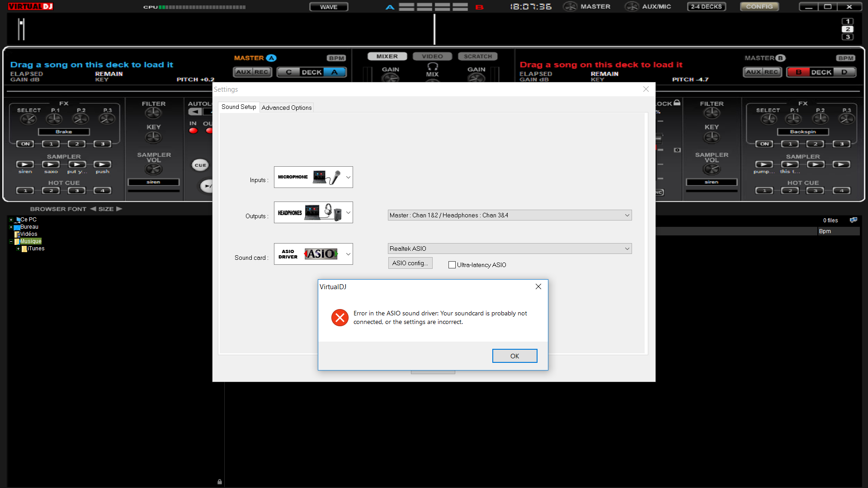This screenshot has height=488, width=868.
Task: Click the right deck FX SELECT knob
Action: [x=768, y=119]
